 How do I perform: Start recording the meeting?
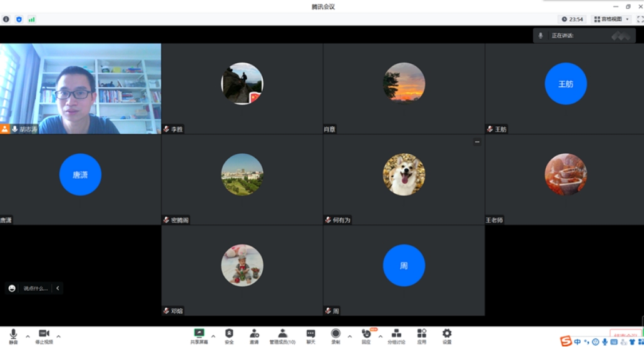pos(336,335)
